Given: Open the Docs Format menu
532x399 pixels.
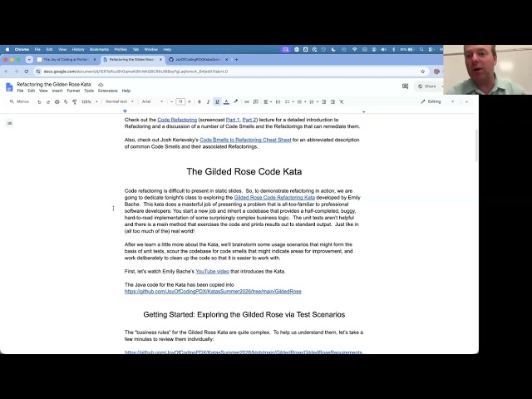Looking at the screenshot, I should coord(73,91).
